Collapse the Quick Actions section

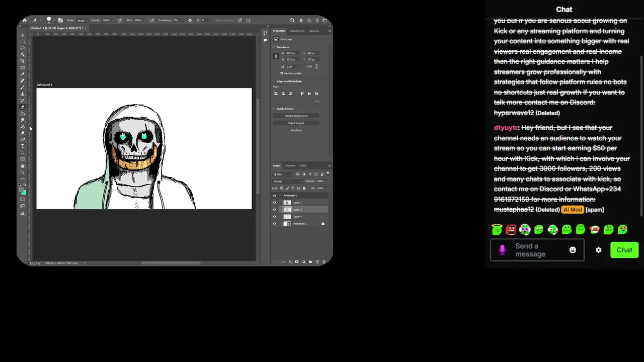(x=274, y=109)
